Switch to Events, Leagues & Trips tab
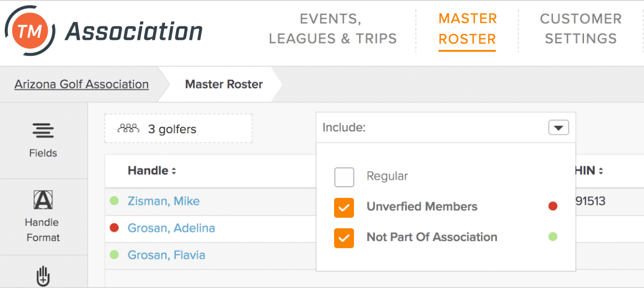 (333, 28)
